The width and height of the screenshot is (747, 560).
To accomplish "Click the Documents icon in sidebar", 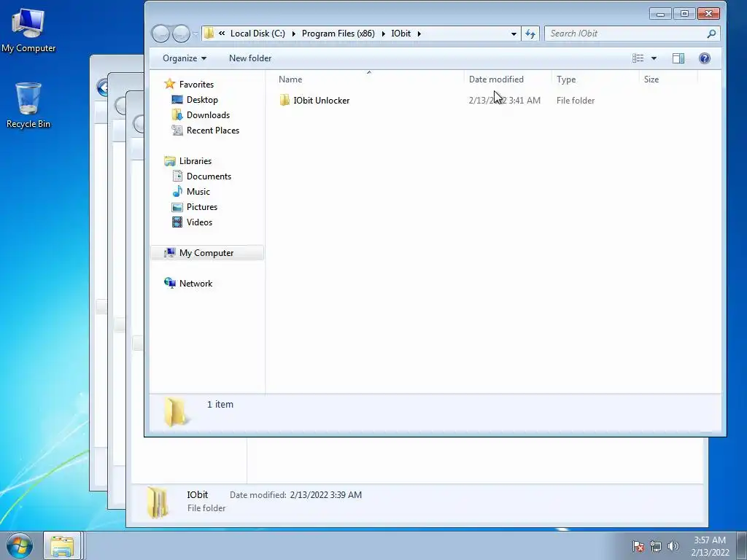I will (x=177, y=176).
